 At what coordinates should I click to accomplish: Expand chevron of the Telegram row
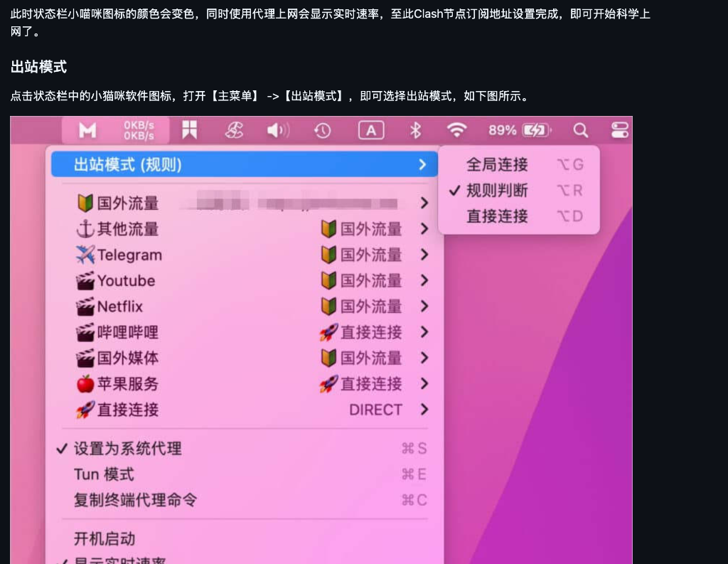pos(424,255)
